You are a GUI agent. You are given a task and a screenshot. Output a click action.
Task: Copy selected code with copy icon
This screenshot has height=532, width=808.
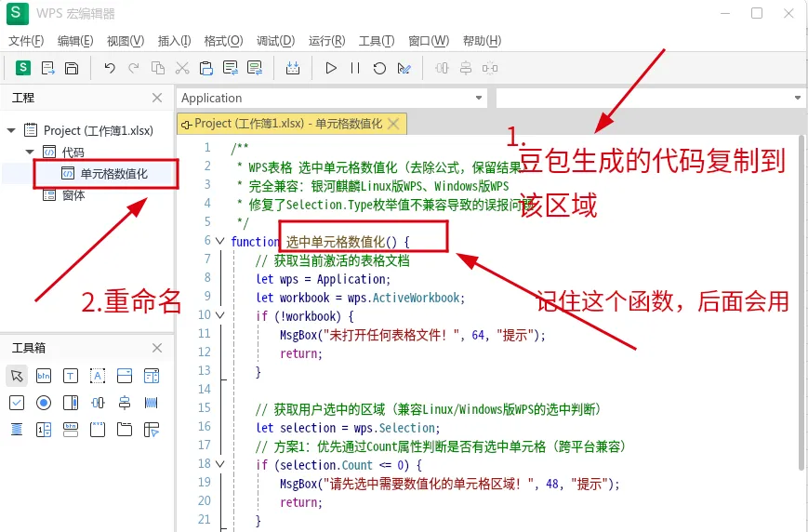pyautogui.click(x=158, y=68)
